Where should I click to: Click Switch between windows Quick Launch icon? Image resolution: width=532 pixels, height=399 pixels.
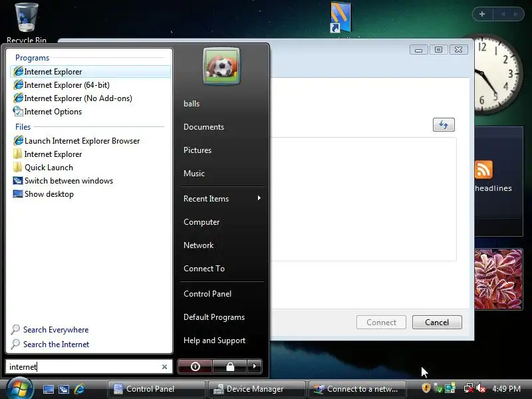[x=63, y=389]
